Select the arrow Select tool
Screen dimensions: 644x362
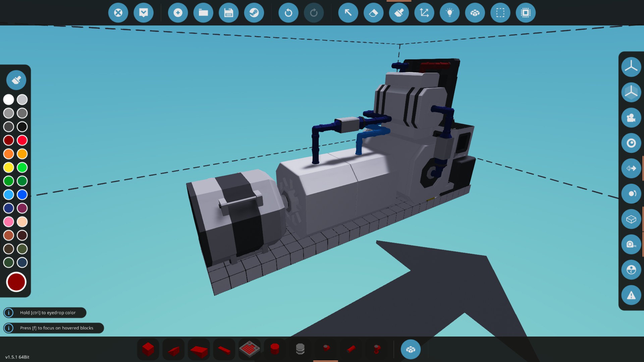coord(348,13)
